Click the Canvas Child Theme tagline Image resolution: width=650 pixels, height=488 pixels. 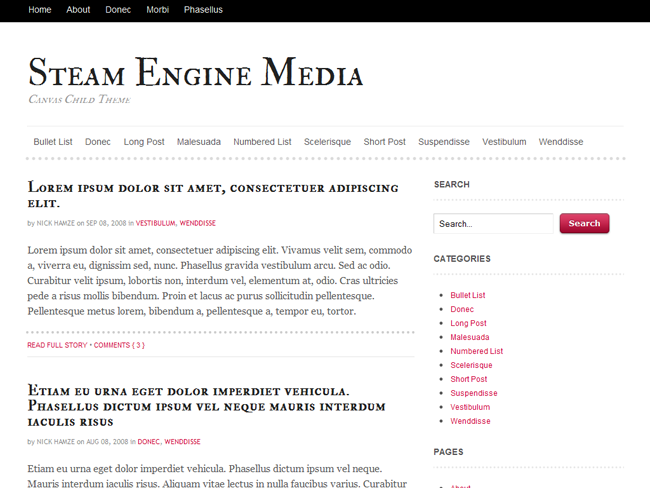click(79, 100)
